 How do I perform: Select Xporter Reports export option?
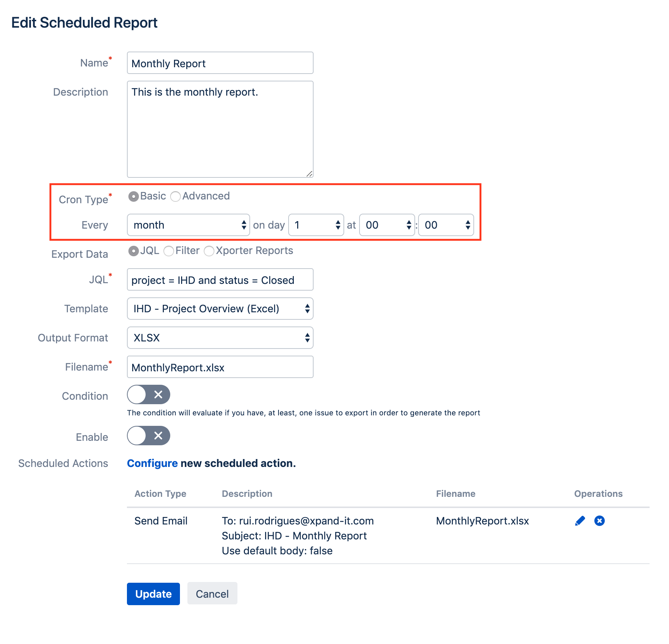(209, 251)
